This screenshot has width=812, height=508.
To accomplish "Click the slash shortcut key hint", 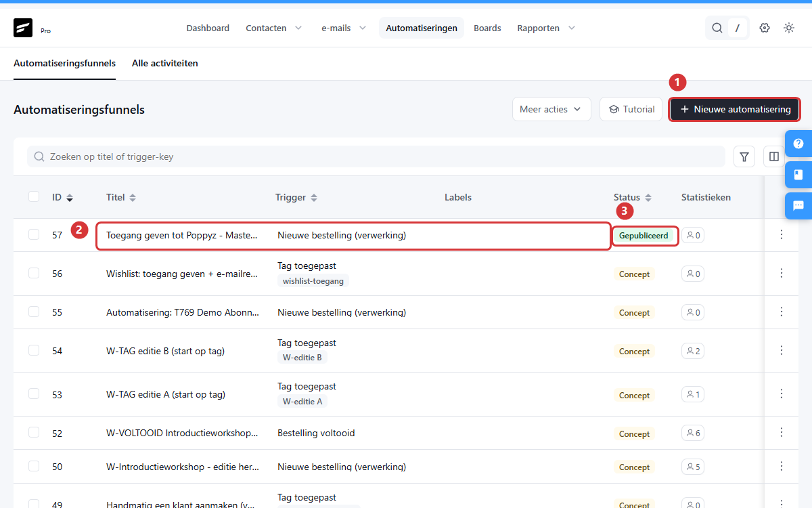I will pos(738,28).
